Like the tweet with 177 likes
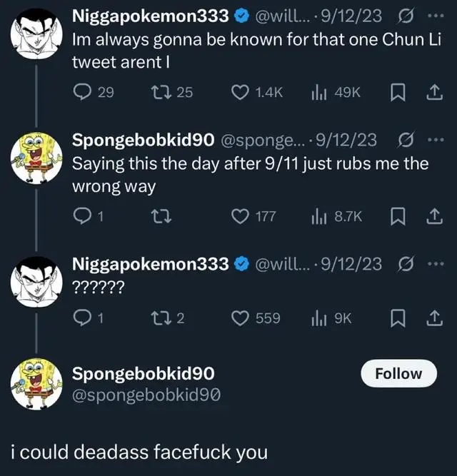 click(241, 217)
